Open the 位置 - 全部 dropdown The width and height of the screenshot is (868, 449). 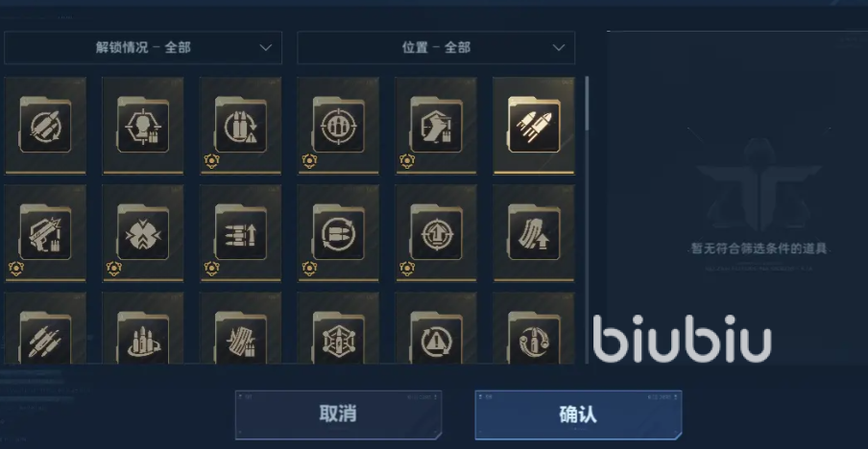click(x=436, y=48)
